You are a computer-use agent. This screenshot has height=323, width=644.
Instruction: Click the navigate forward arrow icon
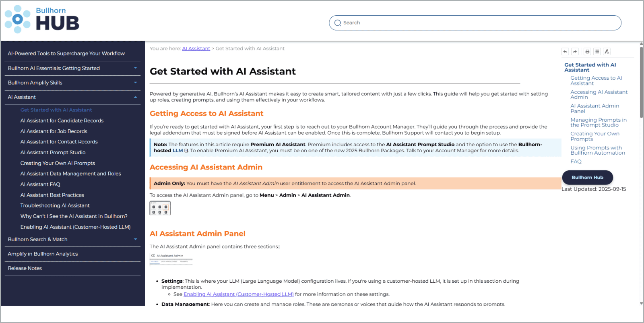pyautogui.click(x=576, y=52)
